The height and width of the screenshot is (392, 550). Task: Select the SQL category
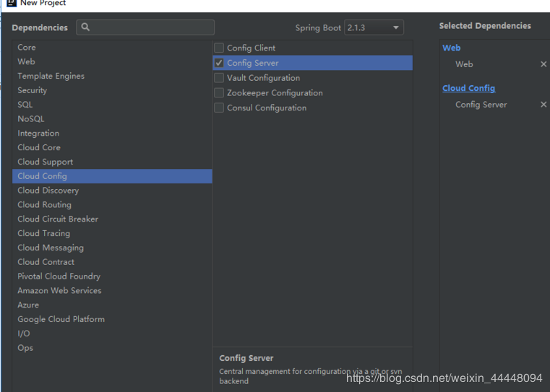(112, 105)
